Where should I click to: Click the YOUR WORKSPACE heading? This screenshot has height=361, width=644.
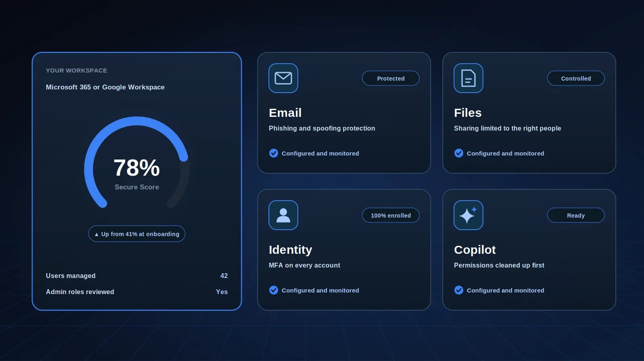pos(76,71)
